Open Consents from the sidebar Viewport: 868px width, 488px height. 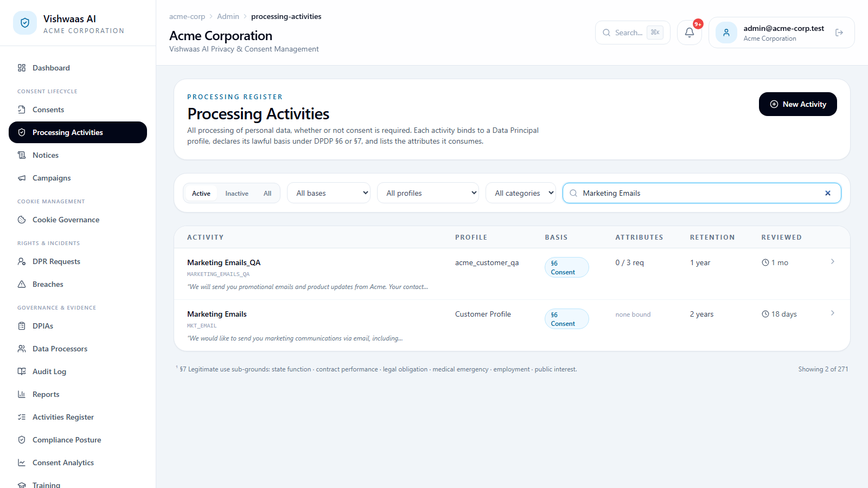(x=78, y=110)
